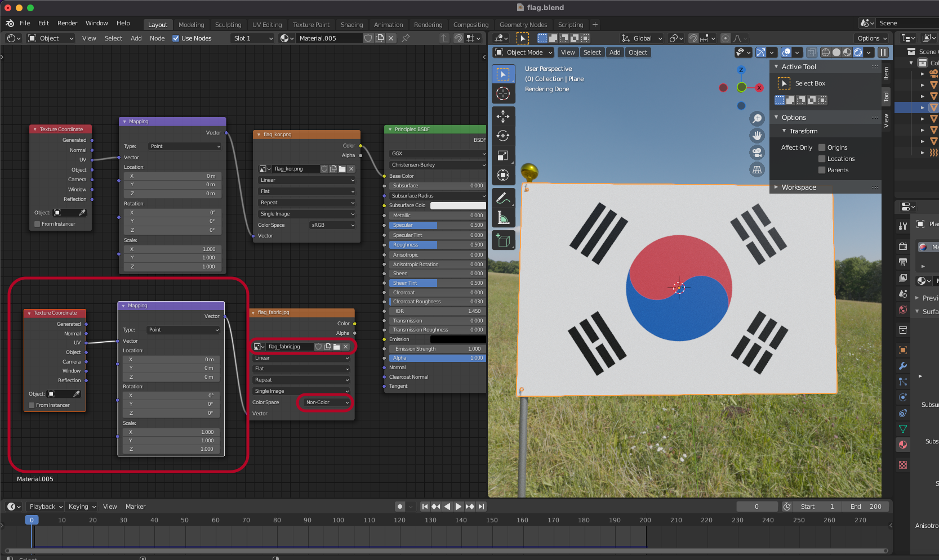This screenshot has height=560, width=939.
Task: Toggle viewport overlays button
Action: point(787,52)
